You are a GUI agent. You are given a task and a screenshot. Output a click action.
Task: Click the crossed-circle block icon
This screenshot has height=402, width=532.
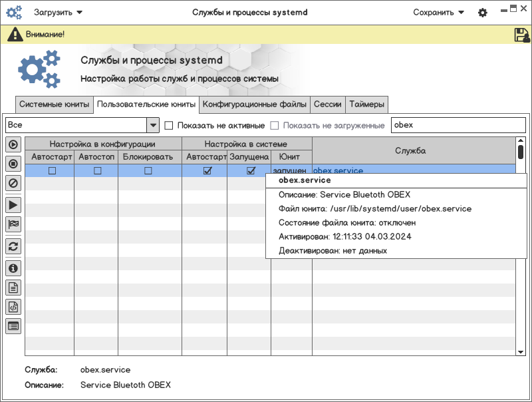[x=13, y=182]
